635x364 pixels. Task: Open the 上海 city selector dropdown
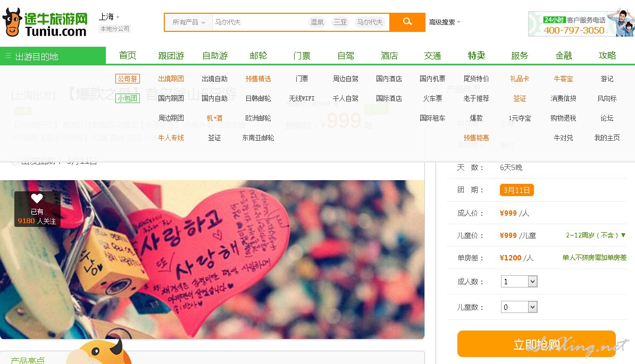[x=109, y=16]
